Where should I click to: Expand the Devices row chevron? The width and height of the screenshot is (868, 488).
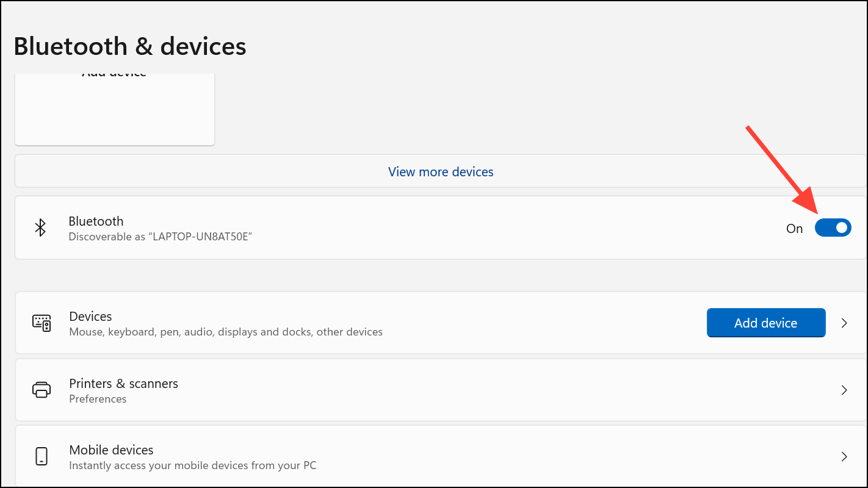tap(844, 323)
